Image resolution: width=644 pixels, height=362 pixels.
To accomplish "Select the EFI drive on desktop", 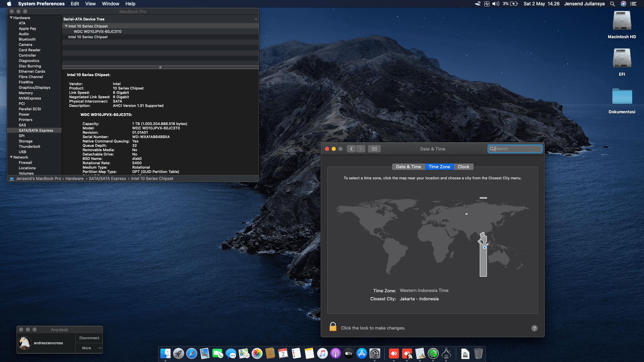I will [622, 62].
